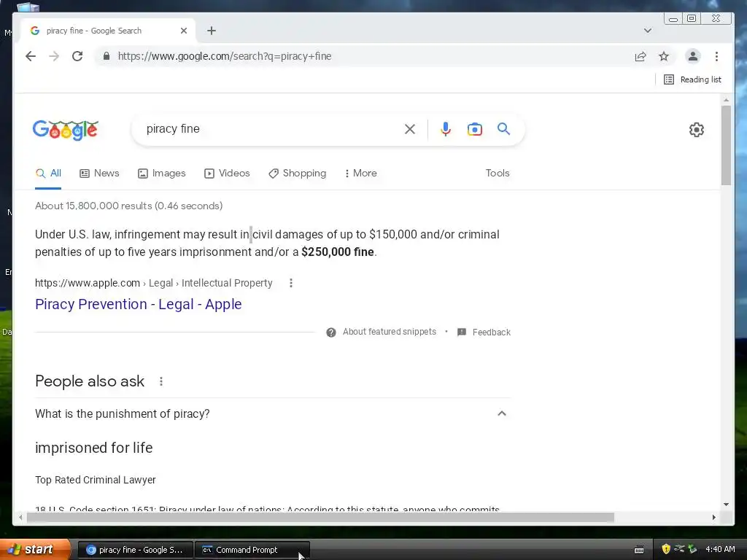Open a new tab with the plus button
The height and width of the screenshot is (560, 747).
[212, 31]
